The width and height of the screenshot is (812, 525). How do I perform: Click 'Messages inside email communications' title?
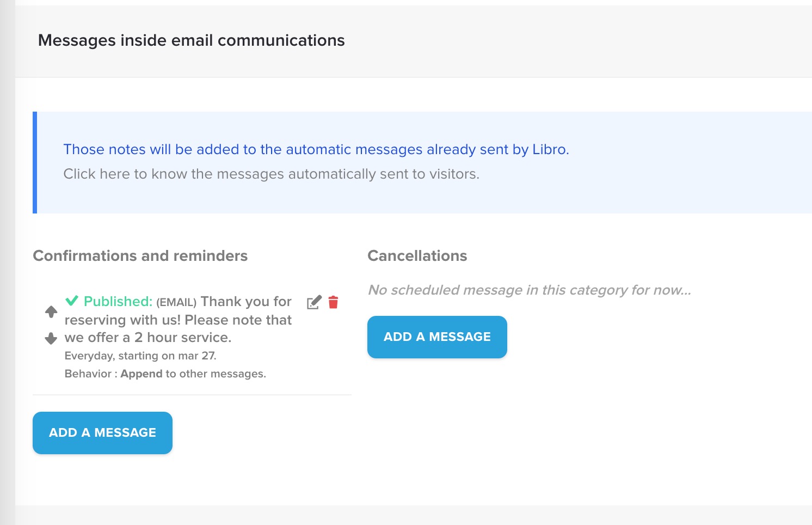[x=191, y=40]
